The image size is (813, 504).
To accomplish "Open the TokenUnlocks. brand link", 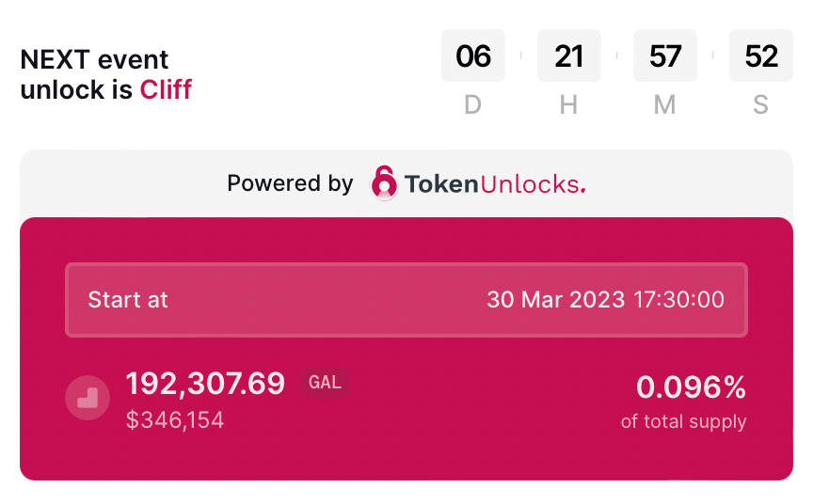I will [x=495, y=183].
